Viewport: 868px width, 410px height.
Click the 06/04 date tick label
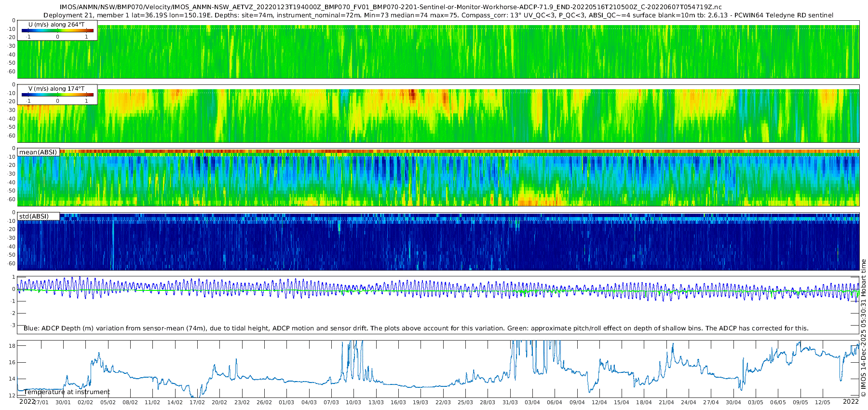[x=555, y=402]
